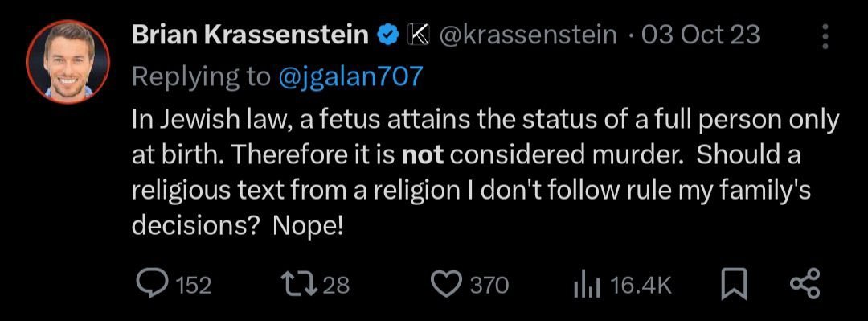Open Brian Krassenstein's profile photo
Image resolution: width=868 pixels, height=321 pixels.
point(68,61)
